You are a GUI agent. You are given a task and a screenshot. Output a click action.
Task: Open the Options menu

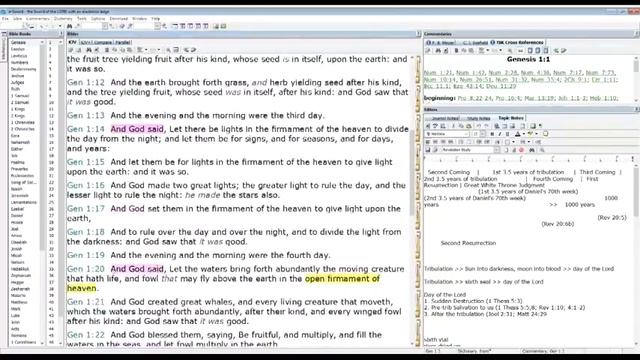(98, 19)
